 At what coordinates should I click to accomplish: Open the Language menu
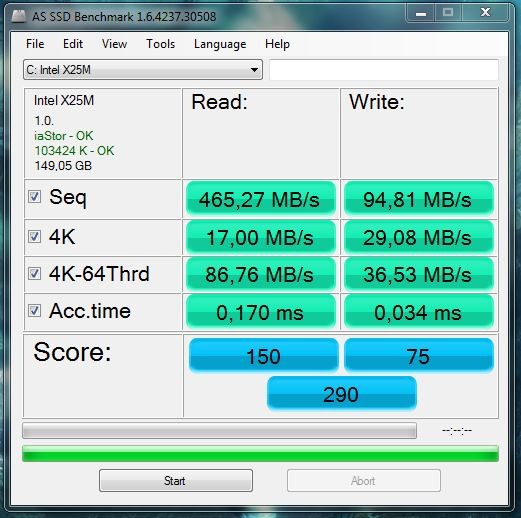coord(220,44)
